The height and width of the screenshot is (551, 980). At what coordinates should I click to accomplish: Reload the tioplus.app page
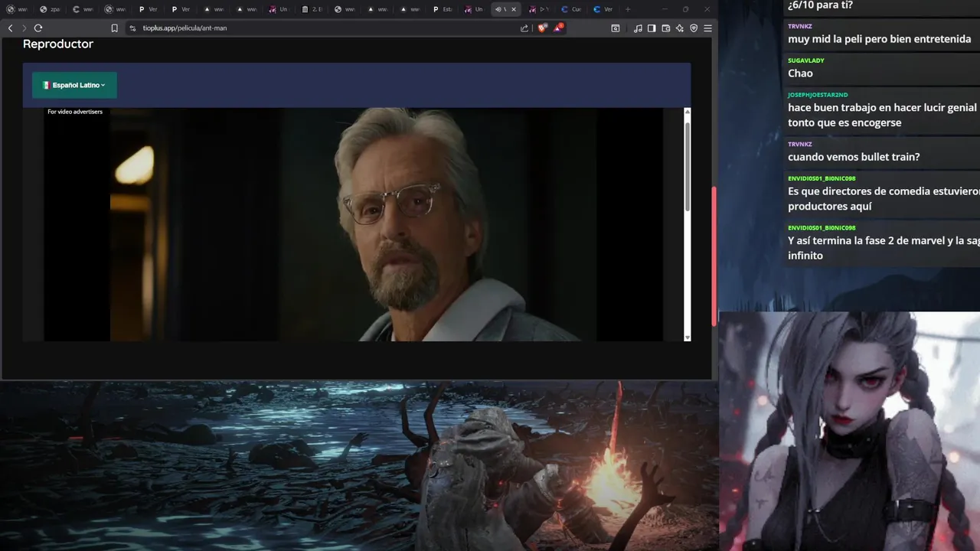pyautogui.click(x=38, y=28)
